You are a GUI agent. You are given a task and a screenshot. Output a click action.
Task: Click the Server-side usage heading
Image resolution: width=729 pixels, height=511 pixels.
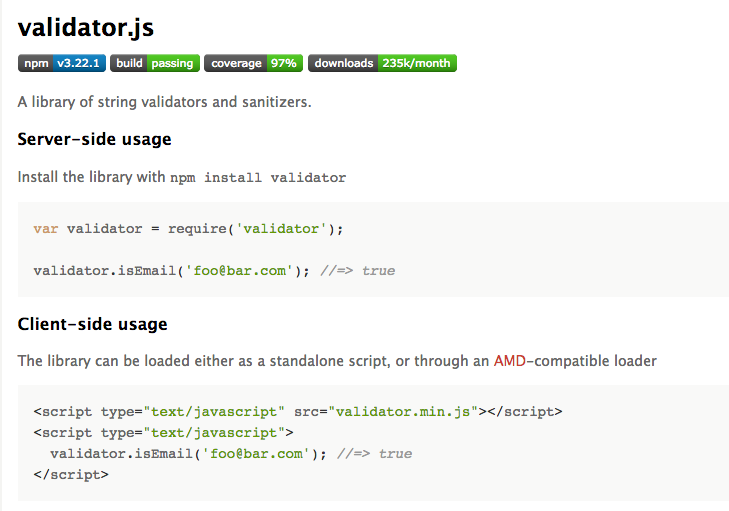94,139
